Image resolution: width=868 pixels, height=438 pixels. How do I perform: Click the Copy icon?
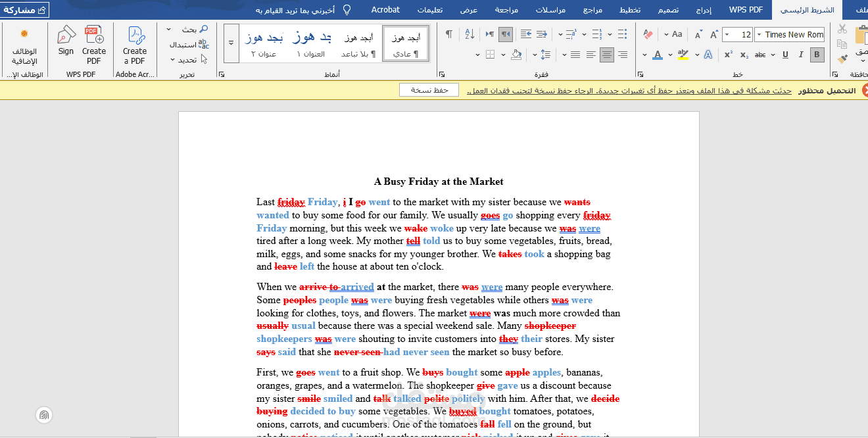click(x=842, y=44)
